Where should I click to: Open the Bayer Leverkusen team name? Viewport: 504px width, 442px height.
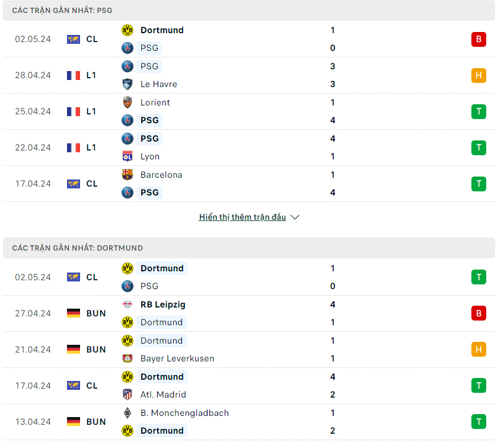[x=177, y=358]
